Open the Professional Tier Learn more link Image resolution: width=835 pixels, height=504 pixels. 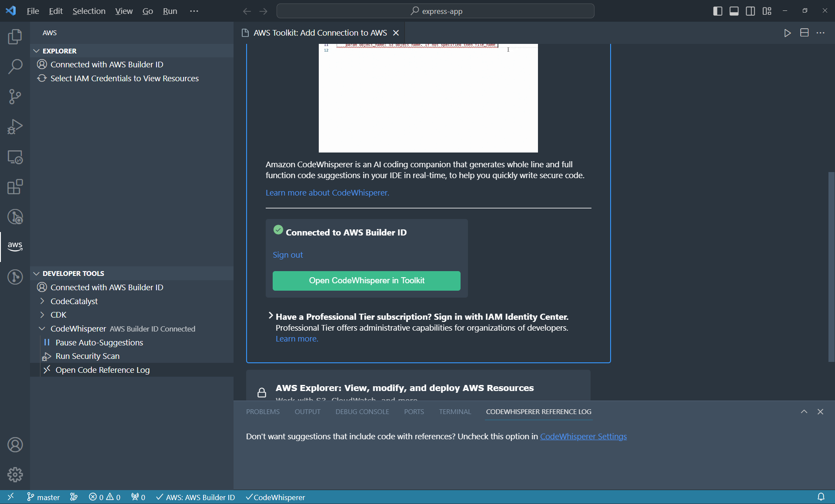click(x=297, y=339)
